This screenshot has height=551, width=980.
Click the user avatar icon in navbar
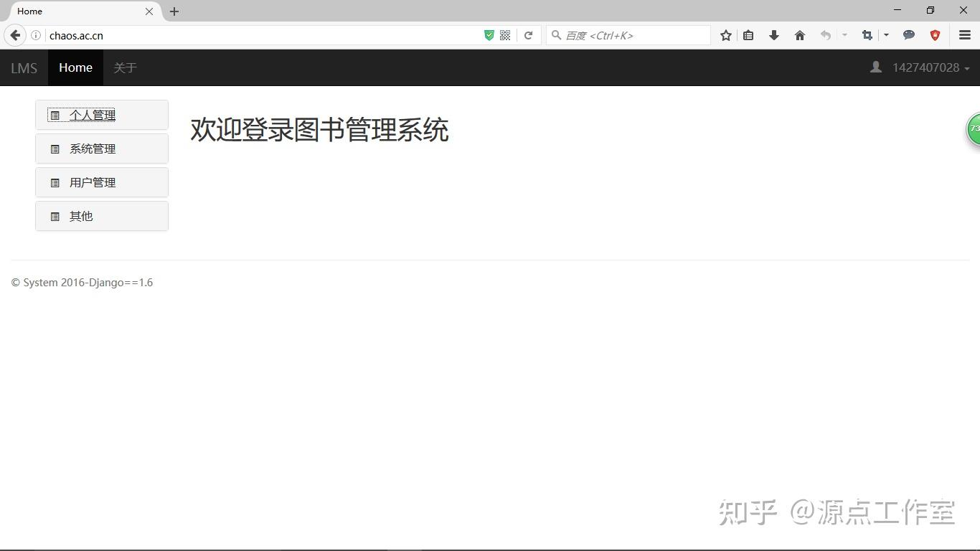[x=875, y=67]
